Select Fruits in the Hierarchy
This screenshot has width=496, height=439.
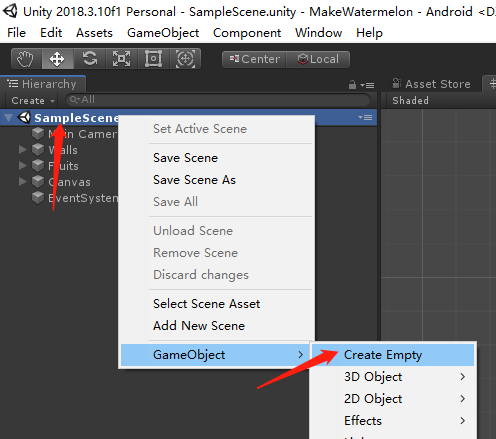tap(63, 166)
